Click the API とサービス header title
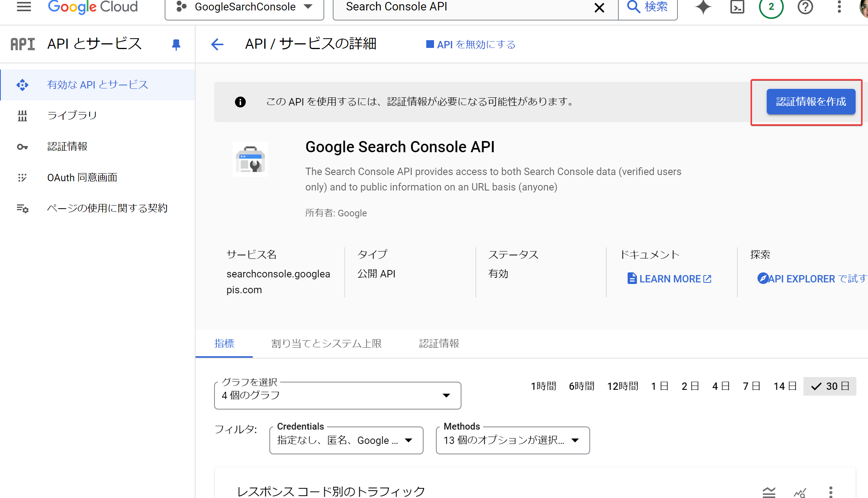The height and width of the screenshot is (498, 868). point(94,44)
